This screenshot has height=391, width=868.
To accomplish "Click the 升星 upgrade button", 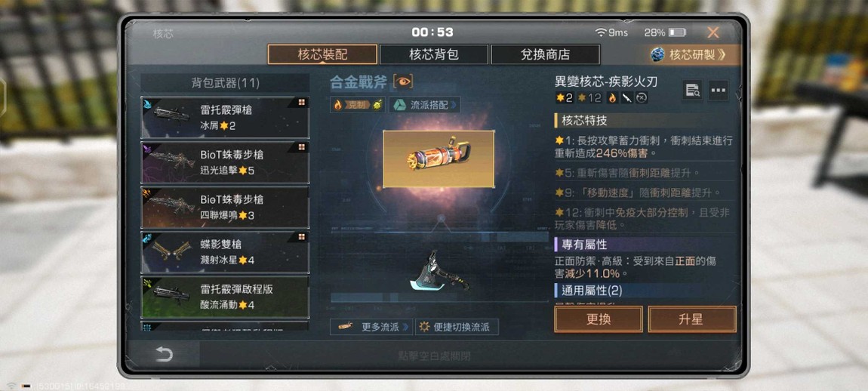I will tap(692, 319).
